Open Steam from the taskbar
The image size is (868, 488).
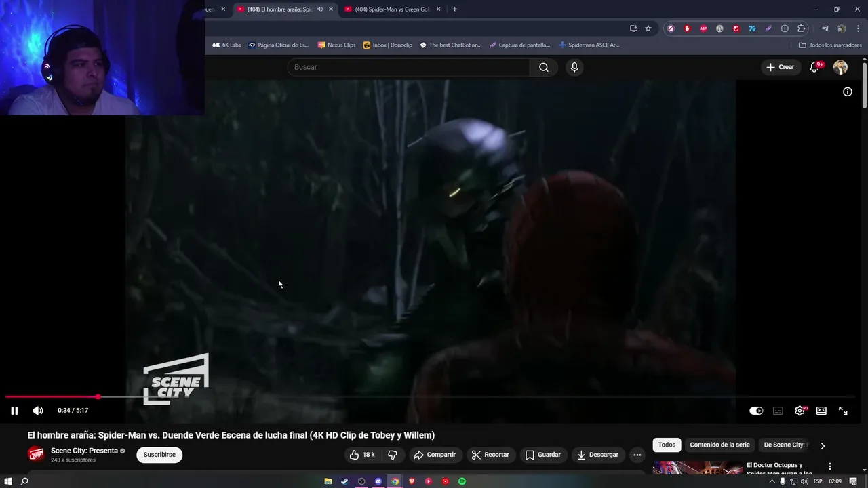344,481
